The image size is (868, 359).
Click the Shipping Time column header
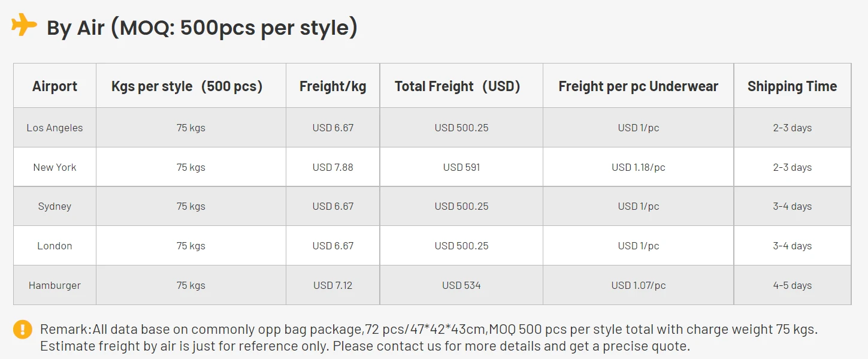792,86
